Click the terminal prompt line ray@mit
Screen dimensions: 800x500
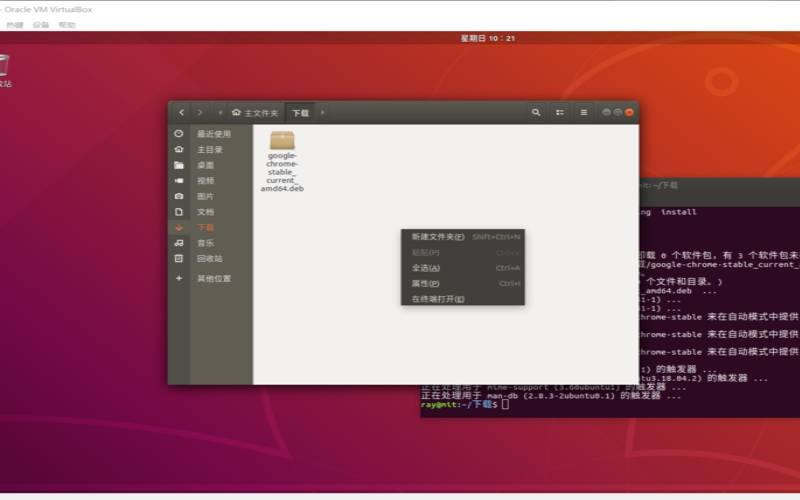pos(464,405)
